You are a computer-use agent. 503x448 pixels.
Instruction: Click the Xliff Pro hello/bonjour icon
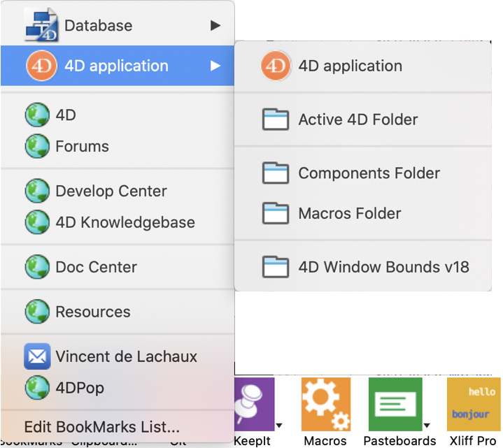(474, 404)
